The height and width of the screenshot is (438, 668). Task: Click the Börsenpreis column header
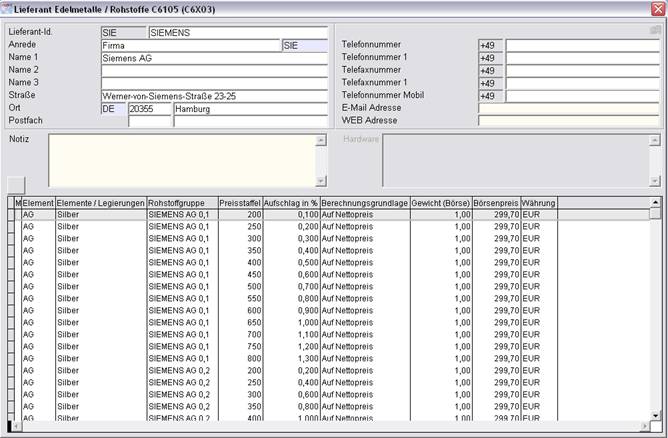click(496, 203)
